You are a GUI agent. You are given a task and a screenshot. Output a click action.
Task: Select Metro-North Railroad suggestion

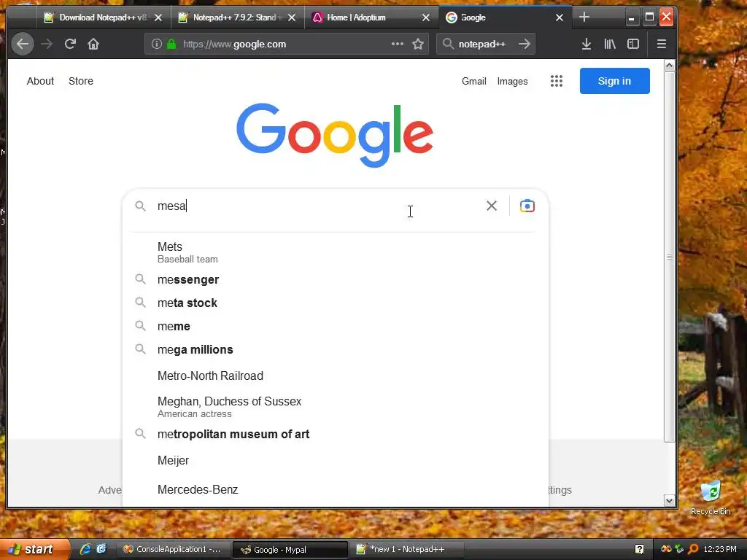point(336,376)
